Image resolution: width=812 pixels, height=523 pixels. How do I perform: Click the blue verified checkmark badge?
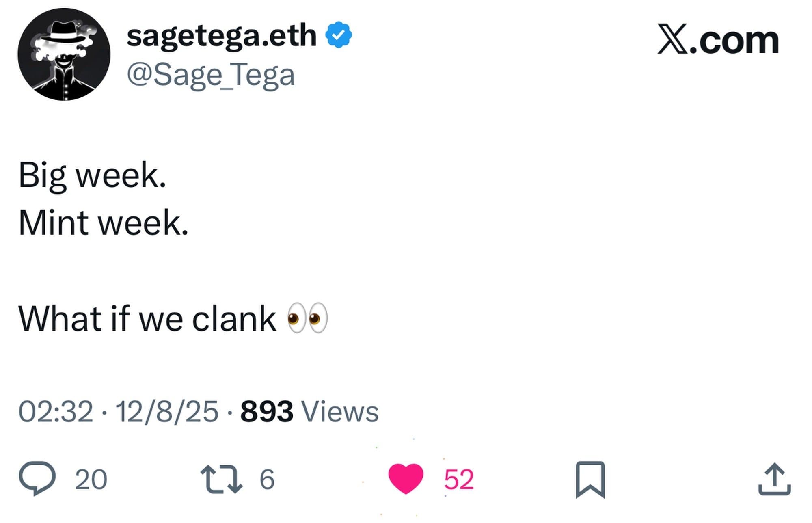coord(338,35)
